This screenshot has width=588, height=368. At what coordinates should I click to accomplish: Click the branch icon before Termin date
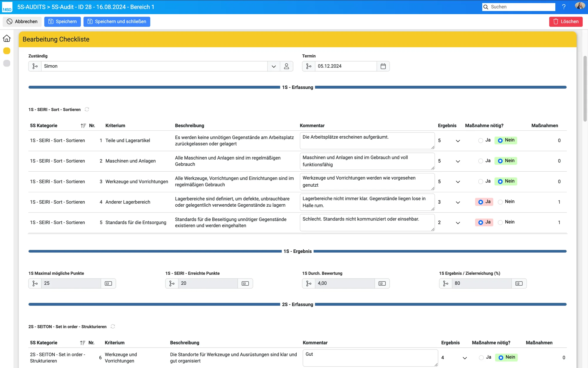pyautogui.click(x=309, y=66)
